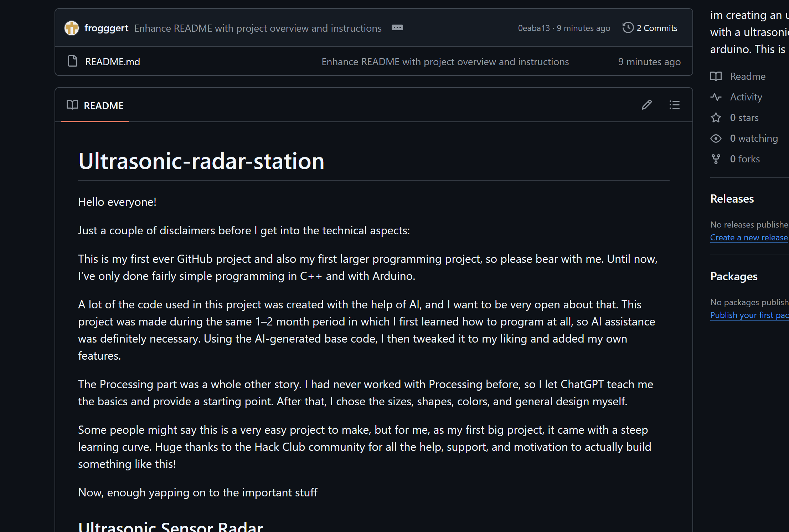Click Publish your first package link
Image resolution: width=789 pixels, height=532 pixels.
tap(749, 315)
